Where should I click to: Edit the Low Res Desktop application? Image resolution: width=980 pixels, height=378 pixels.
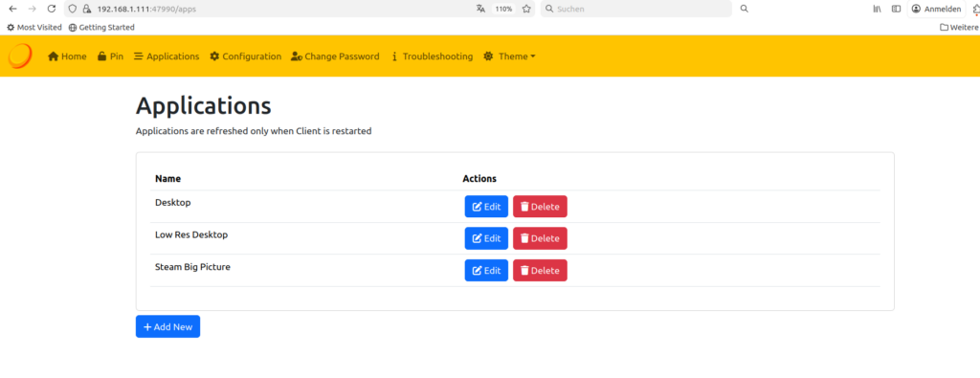[x=486, y=238]
